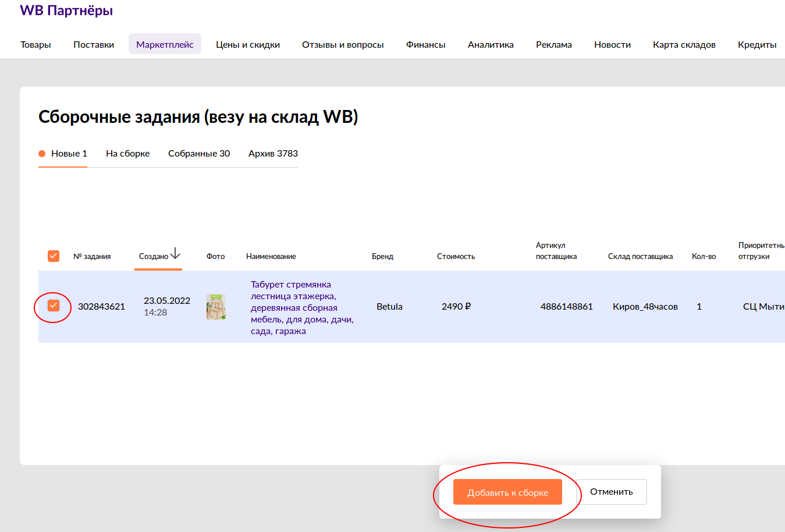Viewport: 785px width, 532px height.
Task: Click the Создано column header text
Action: pos(154,256)
